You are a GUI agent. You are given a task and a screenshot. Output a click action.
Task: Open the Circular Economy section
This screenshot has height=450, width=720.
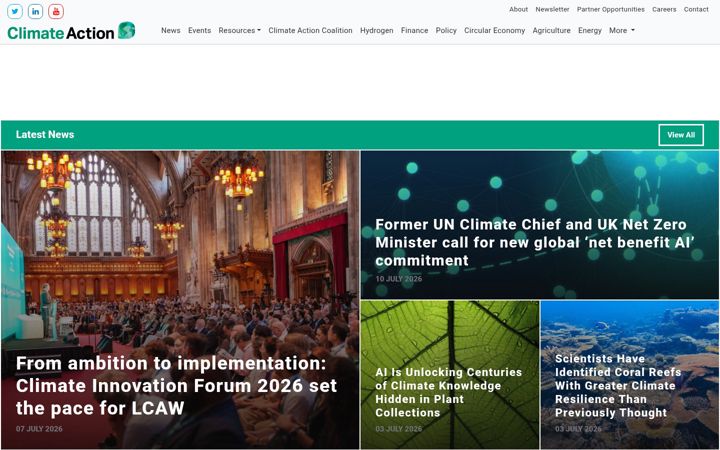click(495, 30)
